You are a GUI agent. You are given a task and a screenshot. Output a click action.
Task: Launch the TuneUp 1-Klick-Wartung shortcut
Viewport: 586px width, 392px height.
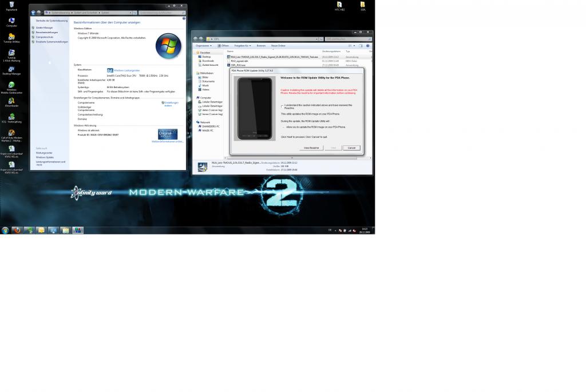(11, 56)
